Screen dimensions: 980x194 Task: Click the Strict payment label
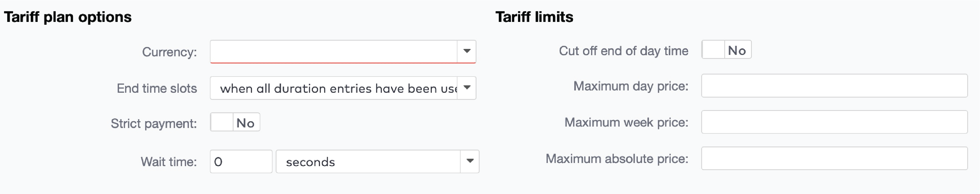pos(154,123)
